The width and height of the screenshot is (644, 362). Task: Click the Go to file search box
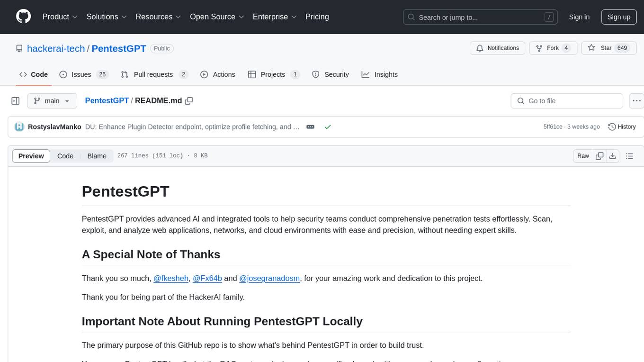pyautogui.click(x=567, y=101)
